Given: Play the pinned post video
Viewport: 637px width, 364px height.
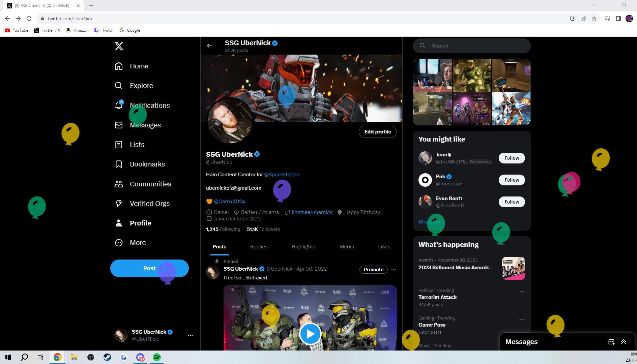Looking at the screenshot, I should click(x=310, y=334).
